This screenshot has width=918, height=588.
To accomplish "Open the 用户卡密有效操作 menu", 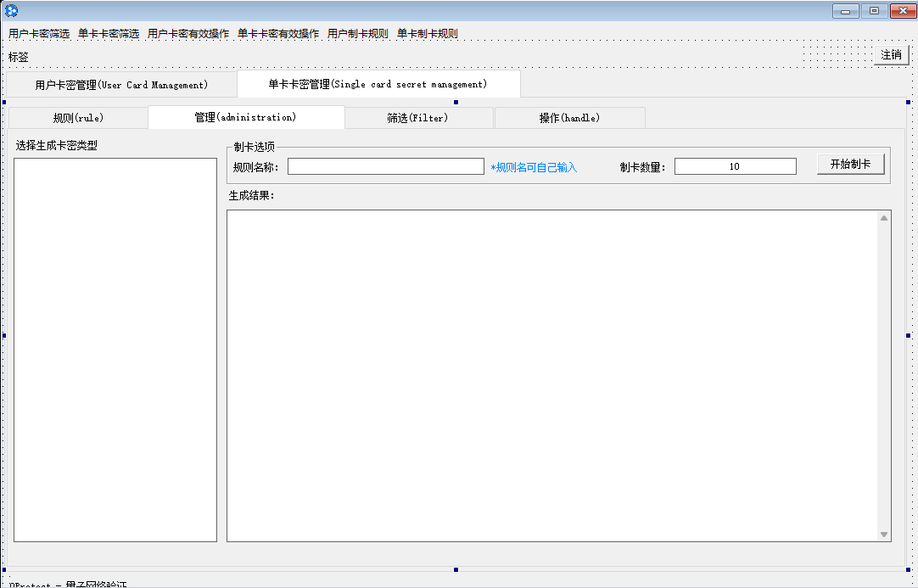I will (x=188, y=34).
